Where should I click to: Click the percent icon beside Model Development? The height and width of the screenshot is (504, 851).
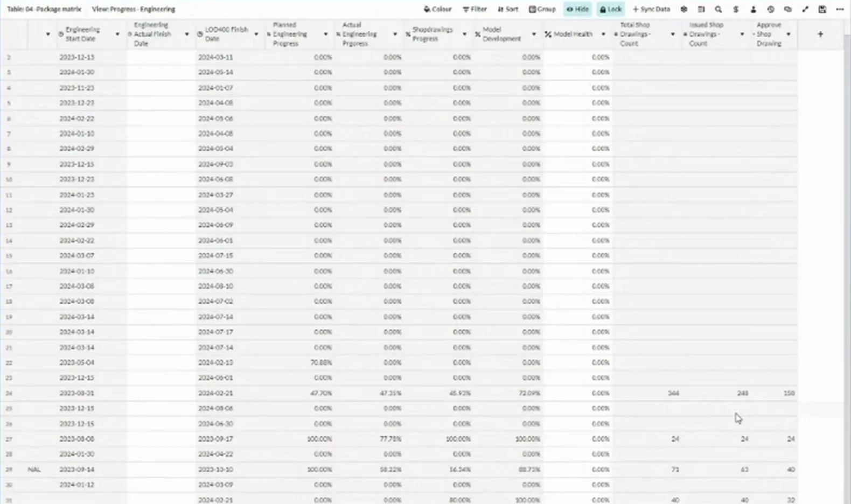click(478, 34)
